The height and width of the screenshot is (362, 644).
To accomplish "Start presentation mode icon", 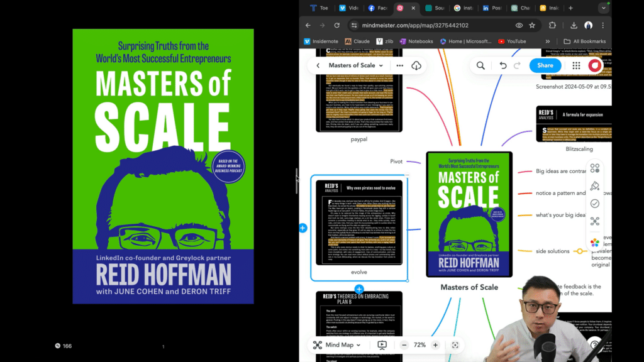I will (382, 345).
